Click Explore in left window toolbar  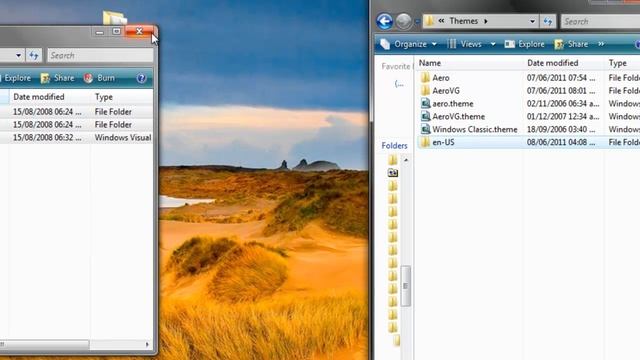[x=16, y=78]
